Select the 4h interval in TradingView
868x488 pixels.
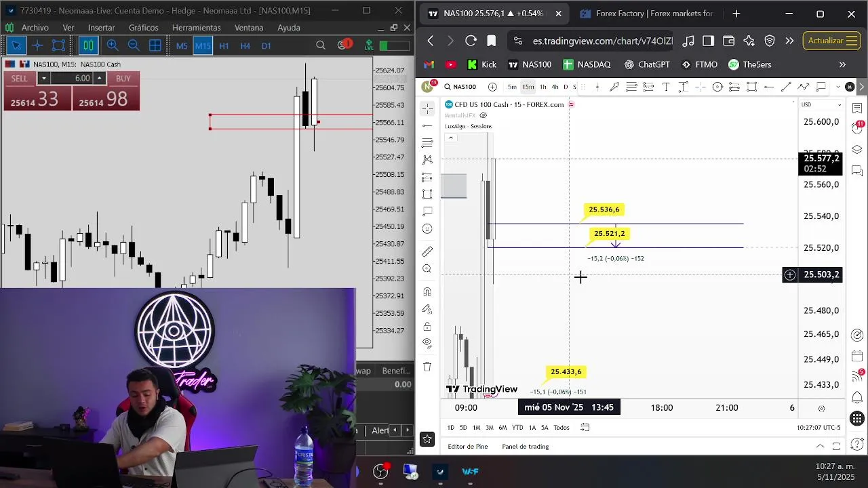tap(555, 87)
